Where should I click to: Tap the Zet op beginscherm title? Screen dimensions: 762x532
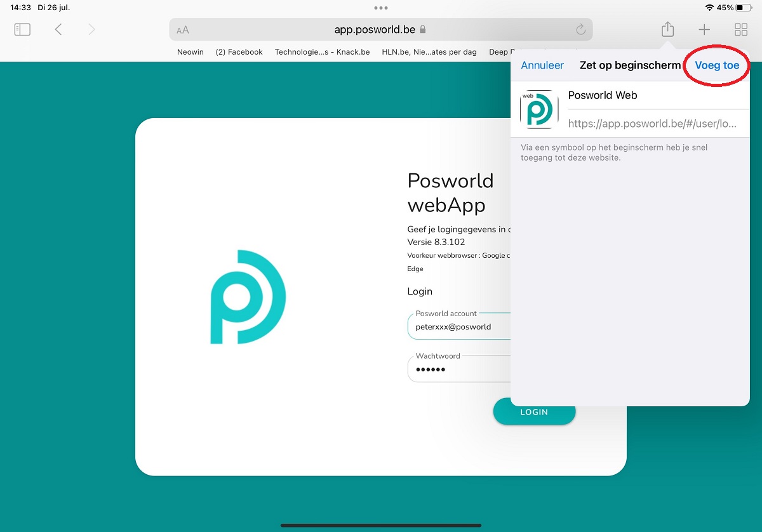pos(630,65)
